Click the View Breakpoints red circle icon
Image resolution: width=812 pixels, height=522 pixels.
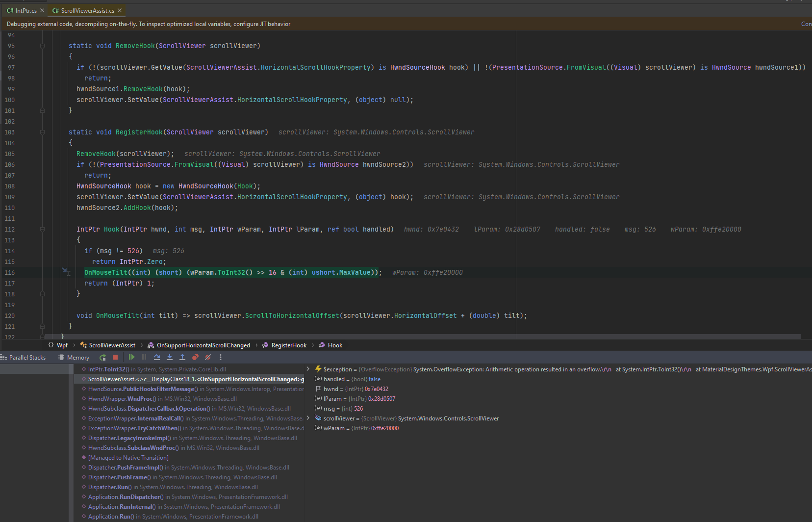[195, 357]
